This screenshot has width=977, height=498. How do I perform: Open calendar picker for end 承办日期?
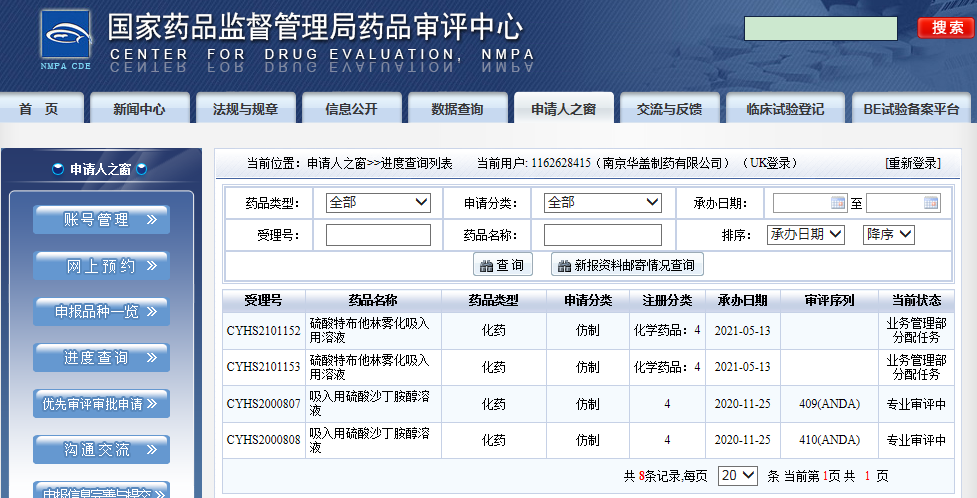[x=931, y=203]
